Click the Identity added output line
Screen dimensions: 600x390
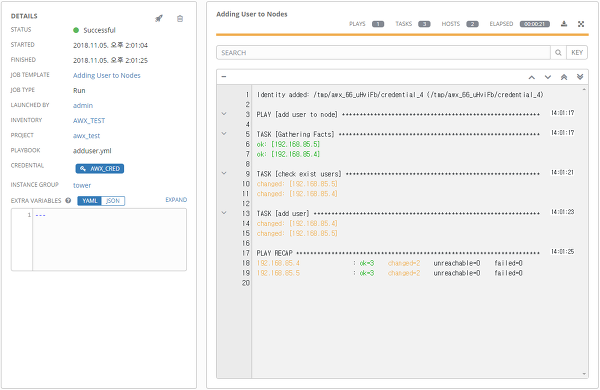pos(400,95)
